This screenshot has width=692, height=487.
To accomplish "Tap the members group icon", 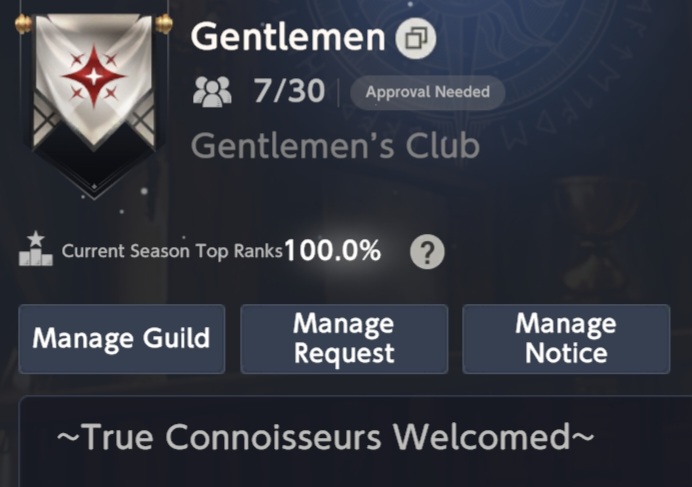I will click(x=212, y=92).
